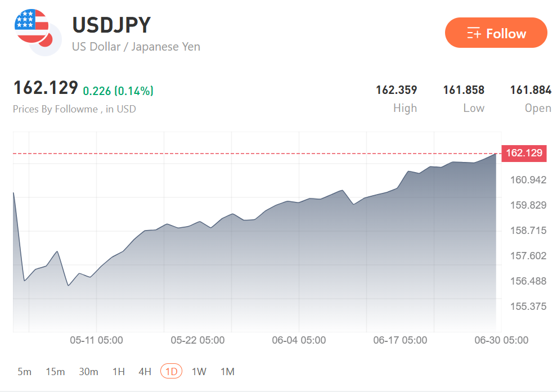Click the USDJPY title text
The image size is (557, 392).
[x=111, y=25]
